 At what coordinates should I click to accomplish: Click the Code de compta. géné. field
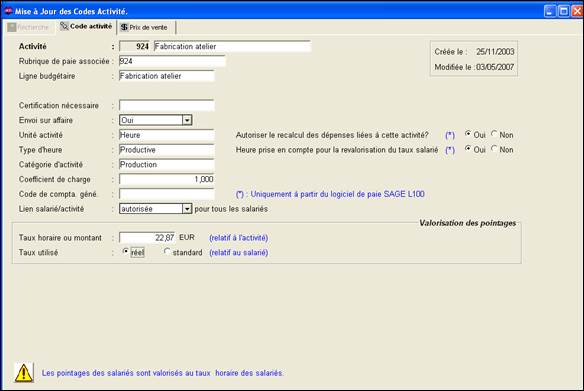pyautogui.click(x=166, y=194)
